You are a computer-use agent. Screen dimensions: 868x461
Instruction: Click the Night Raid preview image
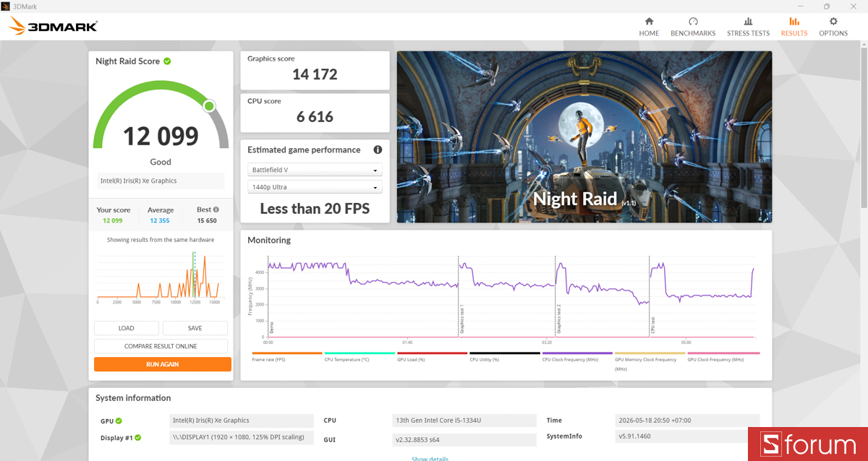pos(584,137)
